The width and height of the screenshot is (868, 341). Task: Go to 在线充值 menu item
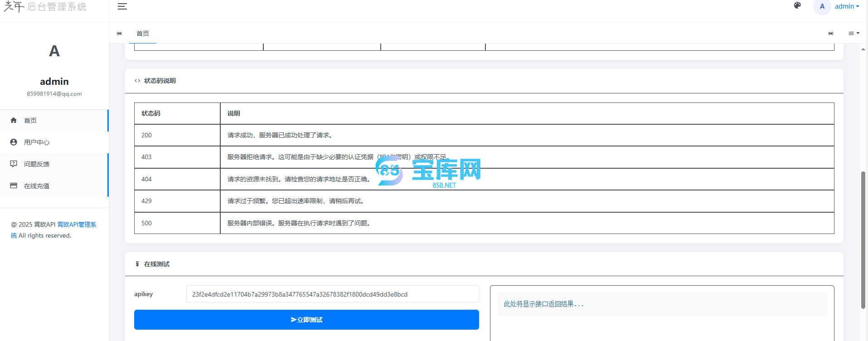[x=37, y=186]
